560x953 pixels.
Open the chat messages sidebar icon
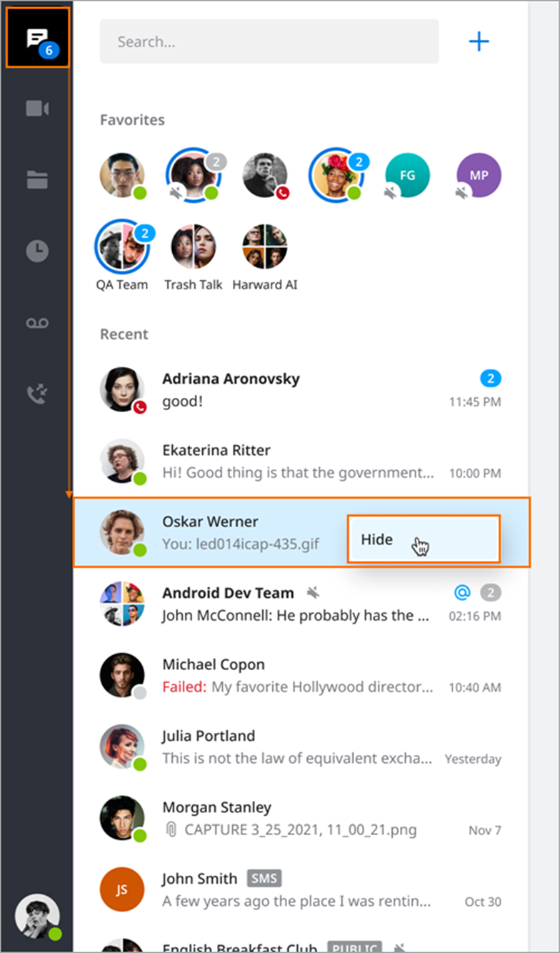(37, 38)
